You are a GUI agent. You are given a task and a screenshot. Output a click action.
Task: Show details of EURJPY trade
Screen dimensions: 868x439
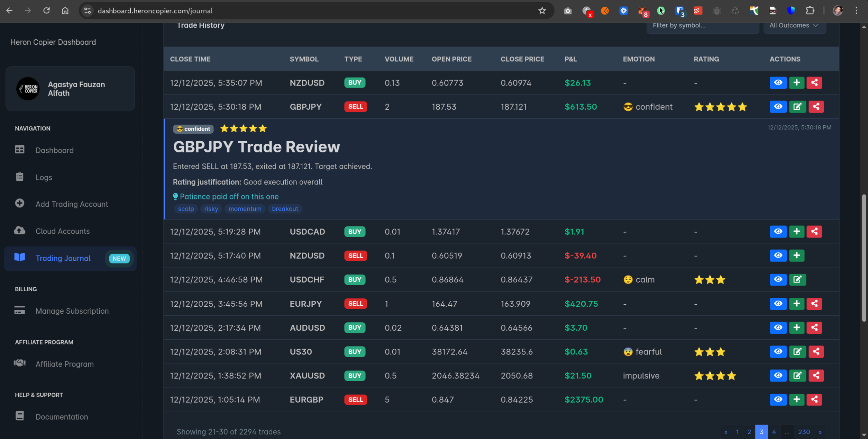point(778,304)
